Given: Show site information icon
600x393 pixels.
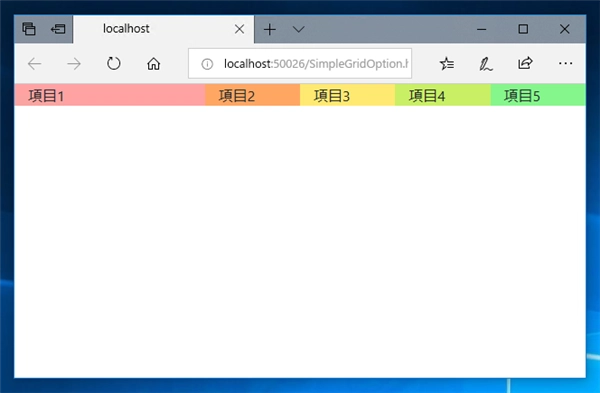Looking at the screenshot, I should coord(207,64).
